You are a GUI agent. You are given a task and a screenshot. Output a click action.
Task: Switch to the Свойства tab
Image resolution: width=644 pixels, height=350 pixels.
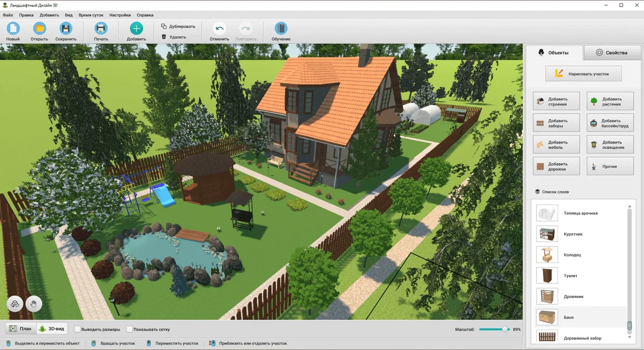[612, 53]
